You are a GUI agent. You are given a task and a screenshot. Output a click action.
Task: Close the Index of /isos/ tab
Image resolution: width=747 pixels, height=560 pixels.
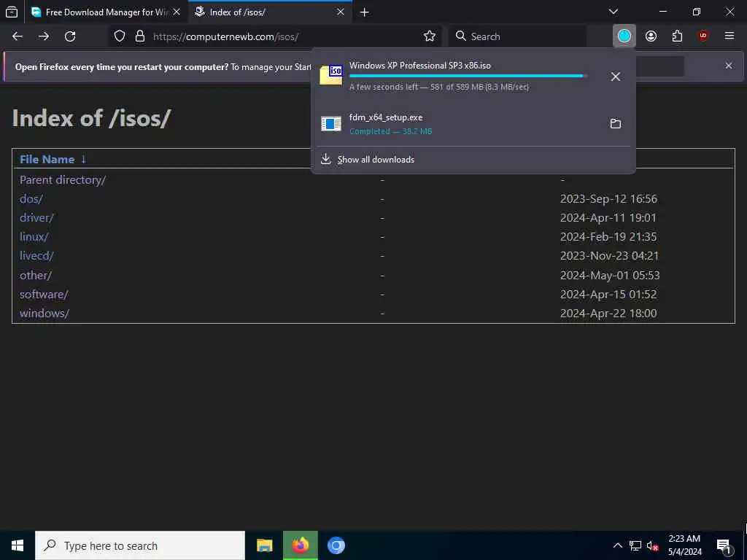click(x=341, y=12)
